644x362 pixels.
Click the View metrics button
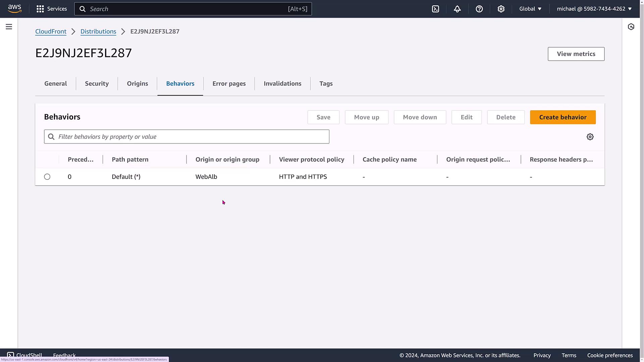pyautogui.click(x=576, y=54)
